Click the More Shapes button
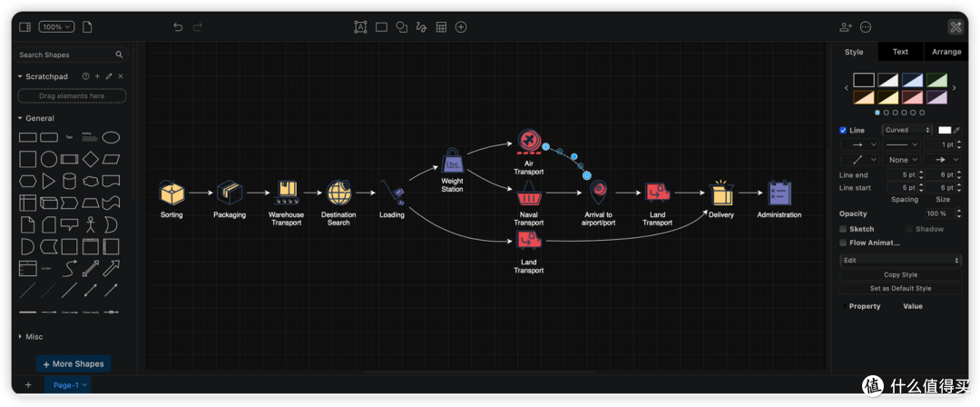 click(73, 363)
